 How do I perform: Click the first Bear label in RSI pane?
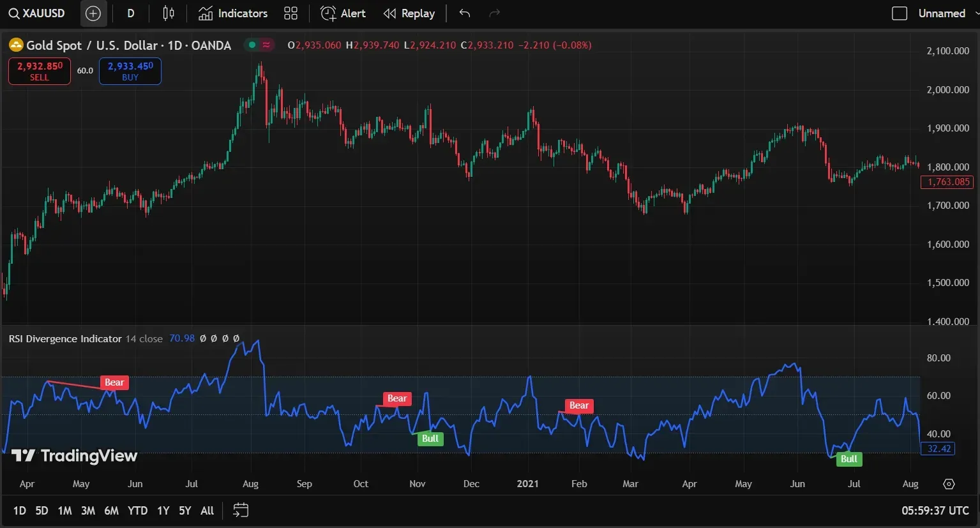(x=114, y=382)
